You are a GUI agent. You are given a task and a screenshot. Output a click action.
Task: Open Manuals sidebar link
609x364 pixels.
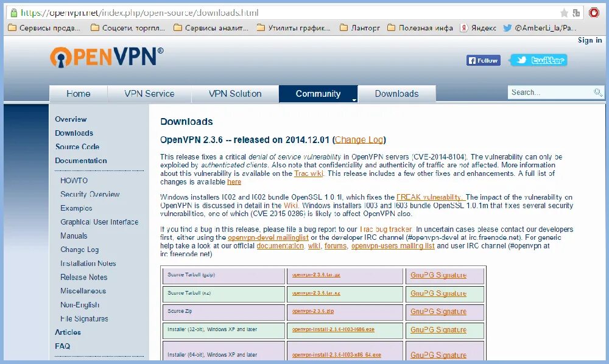point(74,236)
